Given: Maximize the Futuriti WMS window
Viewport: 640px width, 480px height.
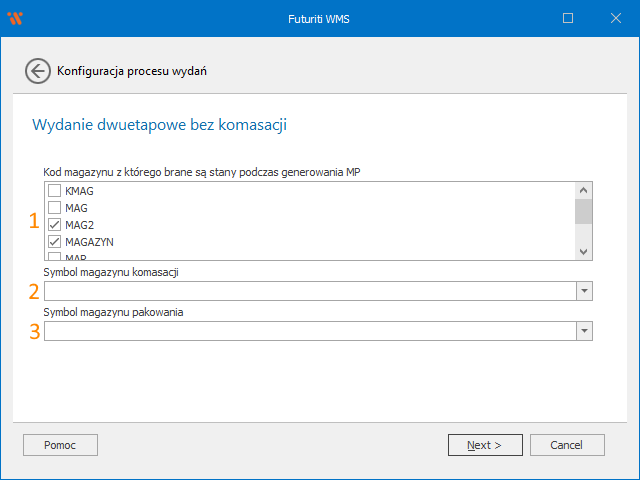Looking at the screenshot, I should (568, 18).
